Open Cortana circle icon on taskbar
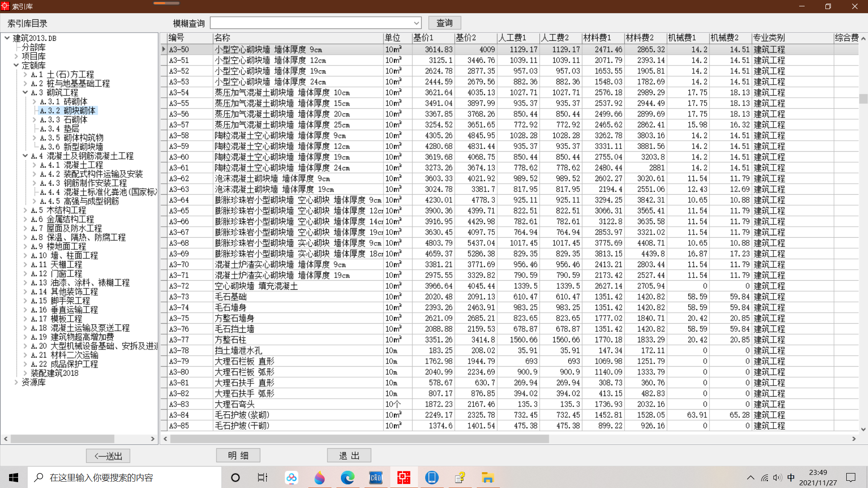This screenshot has height=488, width=868. point(235,477)
